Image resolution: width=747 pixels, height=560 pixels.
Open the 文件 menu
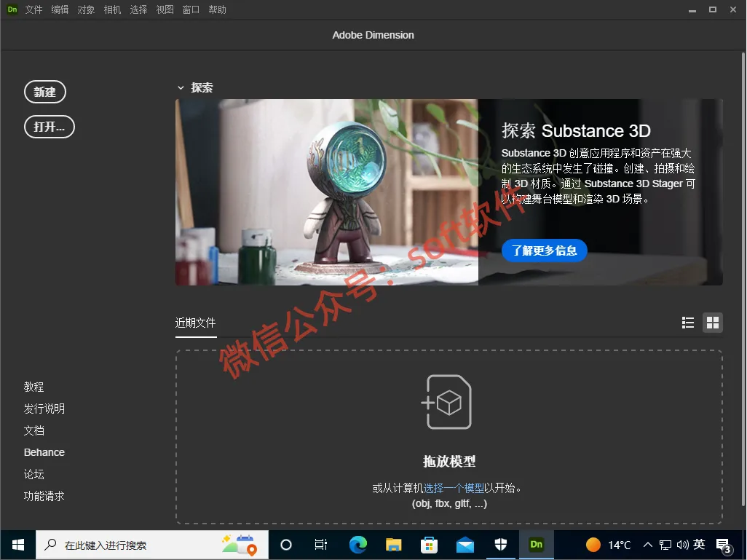pos(33,9)
